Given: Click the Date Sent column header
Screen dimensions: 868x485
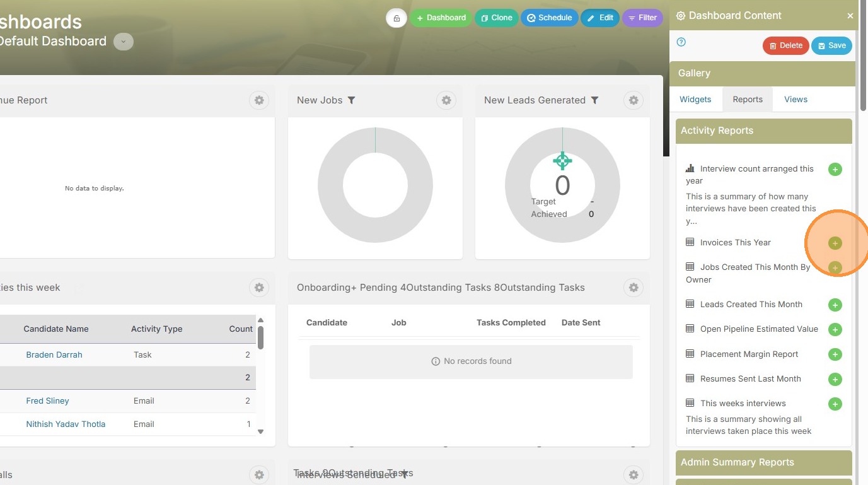Looking at the screenshot, I should click(581, 323).
